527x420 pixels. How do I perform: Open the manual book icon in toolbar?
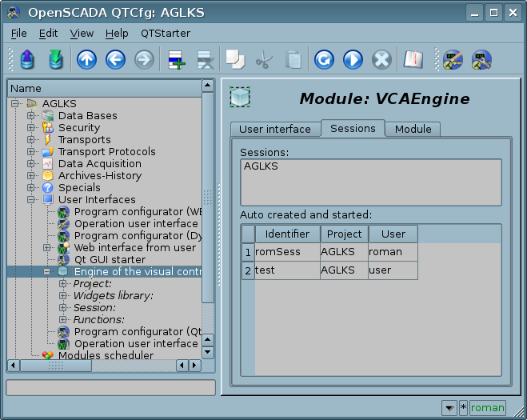pos(412,60)
